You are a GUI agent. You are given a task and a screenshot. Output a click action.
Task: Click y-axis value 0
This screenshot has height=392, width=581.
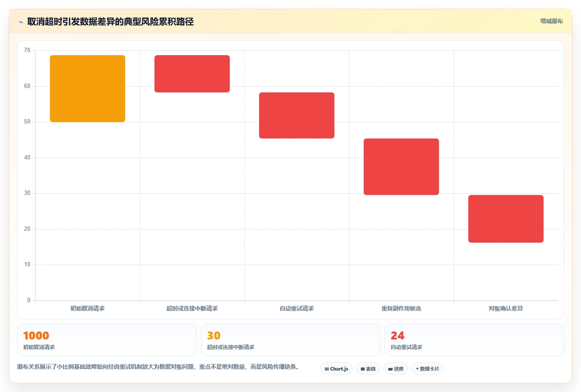tap(29, 300)
